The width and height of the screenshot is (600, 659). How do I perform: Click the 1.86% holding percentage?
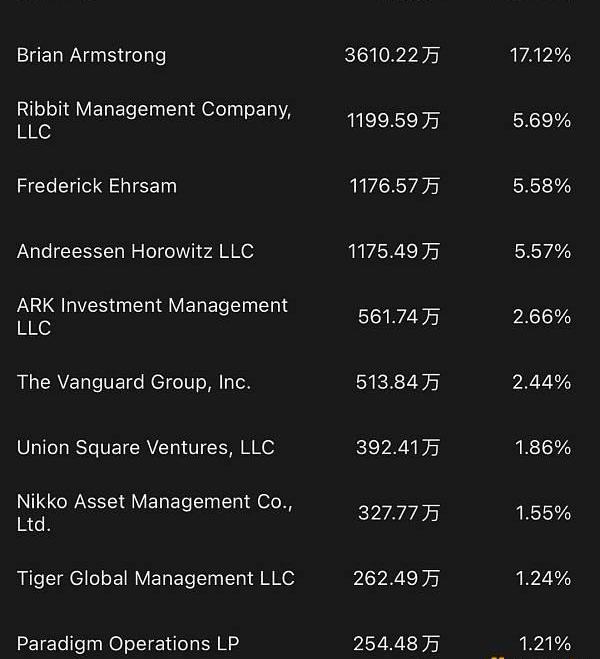543,447
